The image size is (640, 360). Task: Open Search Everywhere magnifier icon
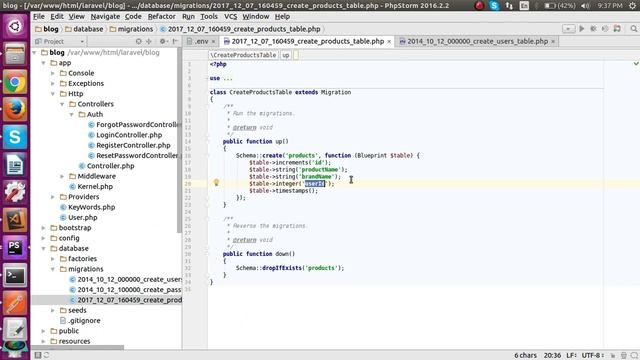(x=634, y=29)
